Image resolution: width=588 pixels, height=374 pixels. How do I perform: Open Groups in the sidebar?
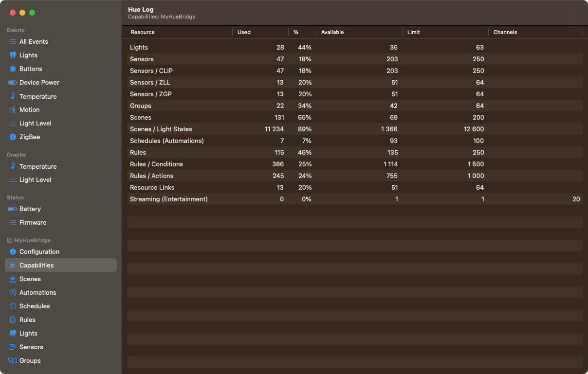click(x=29, y=360)
